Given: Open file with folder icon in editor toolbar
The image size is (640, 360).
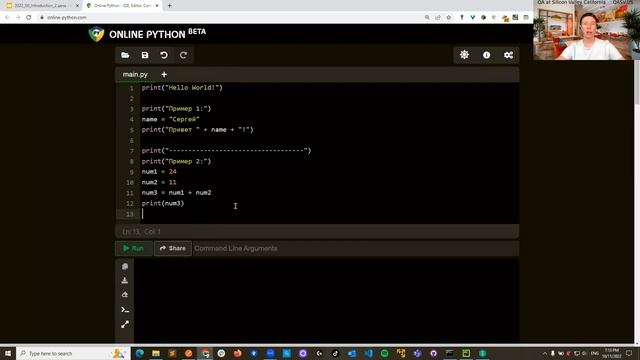Looking at the screenshot, I should [x=125, y=55].
